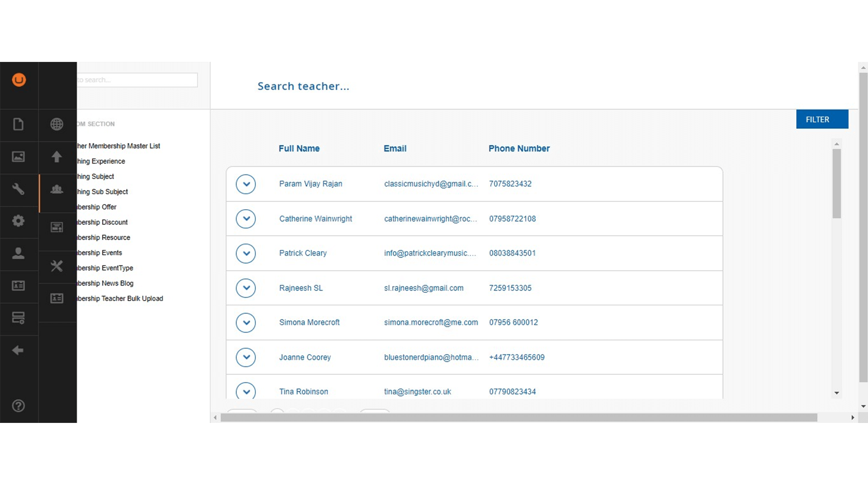Click the newspaper icon in second column
The image size is (868, 488).
click(57, 227)
